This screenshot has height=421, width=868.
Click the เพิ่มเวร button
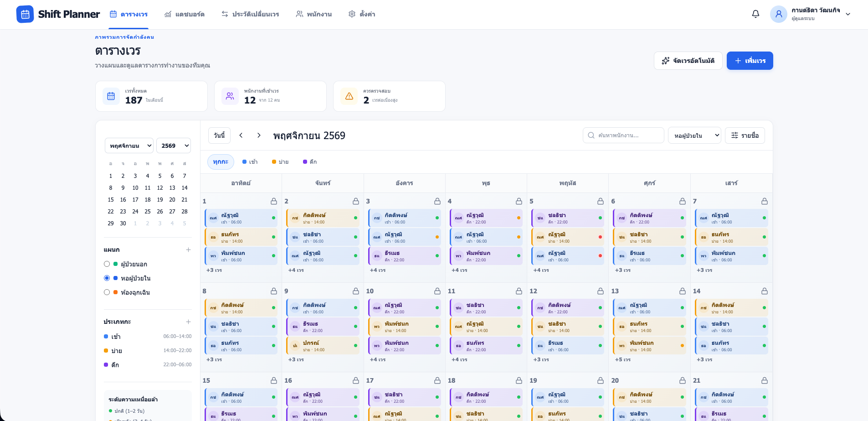coord(750,61)
